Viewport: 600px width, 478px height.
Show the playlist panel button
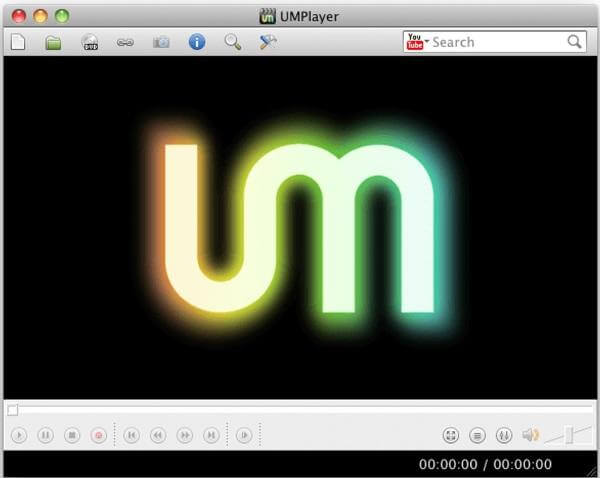(x=477, y=435)
